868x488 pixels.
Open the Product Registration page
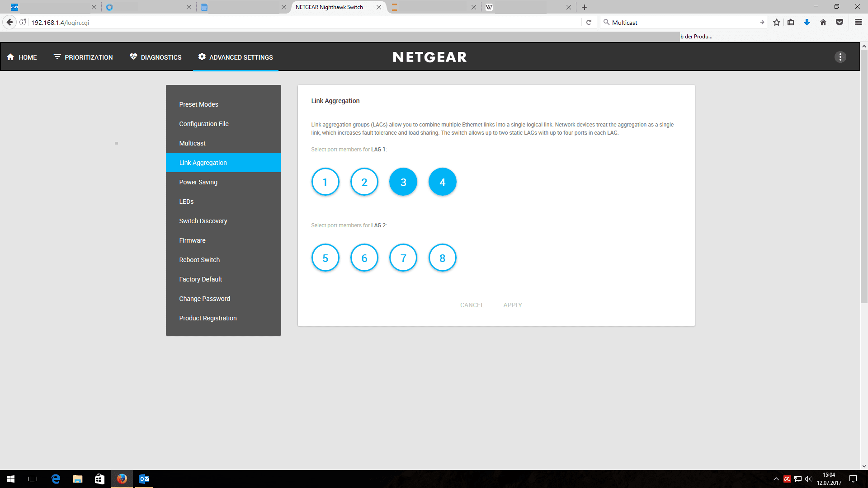coord(223,318)
